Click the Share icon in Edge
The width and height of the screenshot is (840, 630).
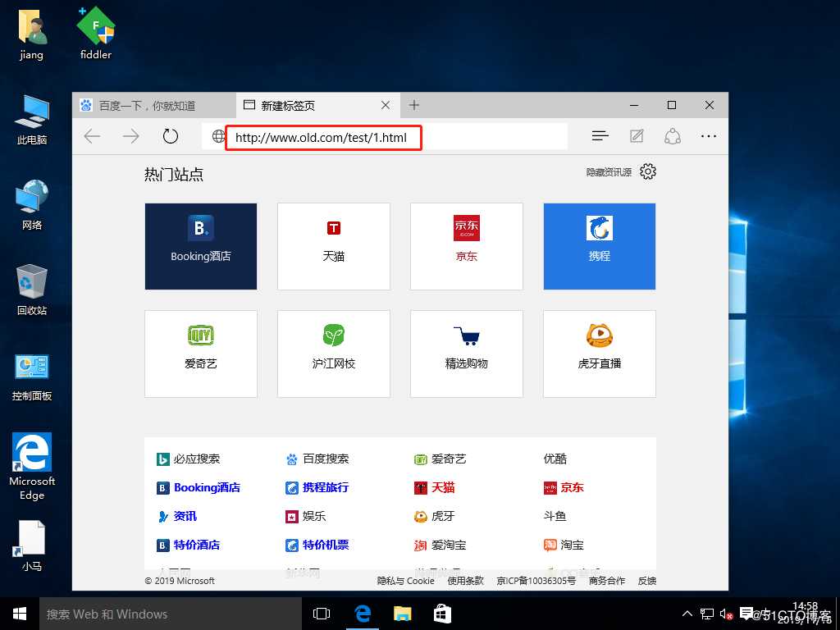coord(673,137)
